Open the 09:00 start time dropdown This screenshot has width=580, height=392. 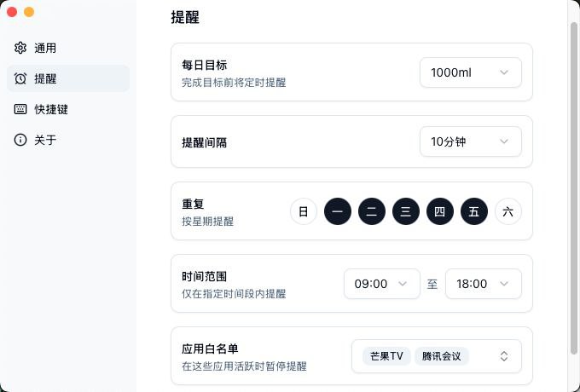click(381, 284)
